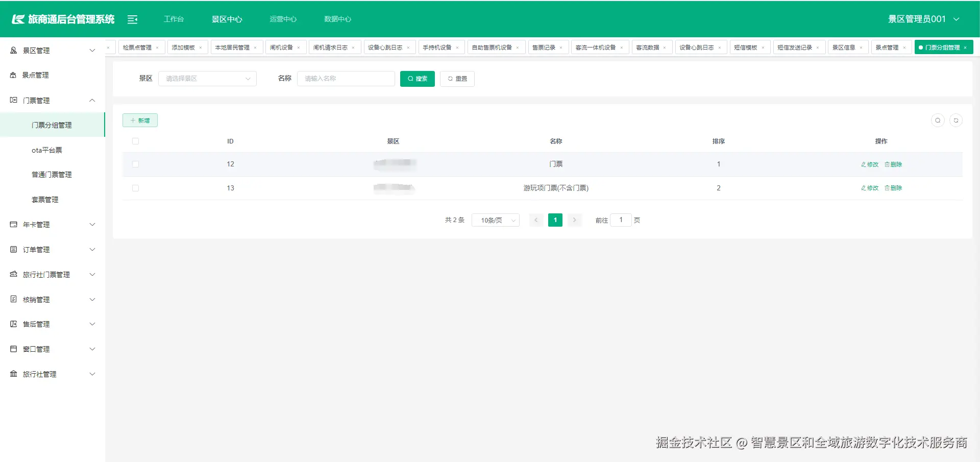This screenshot has height=462, width=980.
Task: Open the 景区管理员001 user dropdown
Action: 924,18
